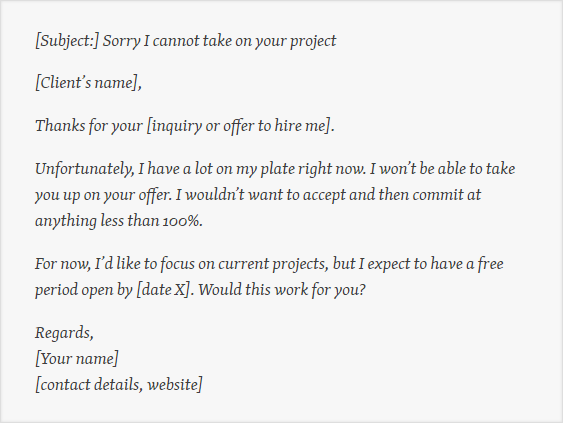
Task: Click the '[inquiry or offer to hire me]' placeholder
Action: pyautogui.click(x=239, y=126)
